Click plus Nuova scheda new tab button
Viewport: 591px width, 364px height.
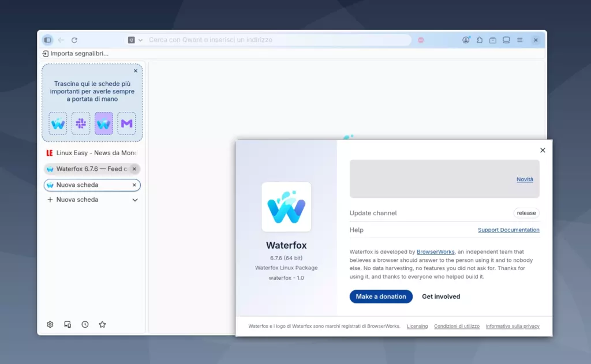click(x=72, y=200)
